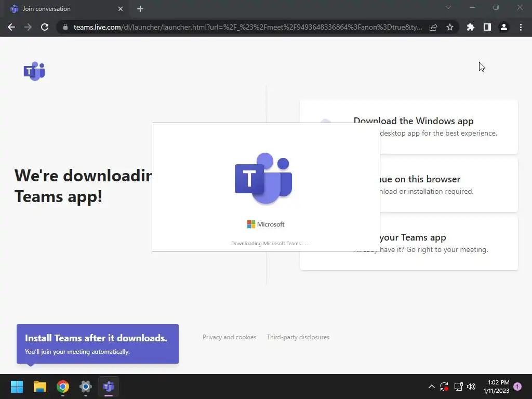The width and height of the screenshot is (532, 399).
Task: Click the Teams logo on the page
Action: click(x=34, y=71)
